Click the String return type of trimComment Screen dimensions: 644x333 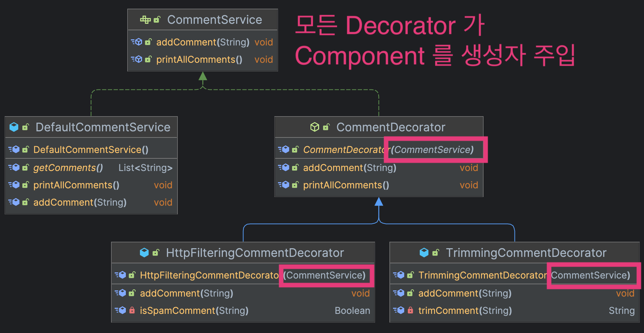click(x=622, y=311)
